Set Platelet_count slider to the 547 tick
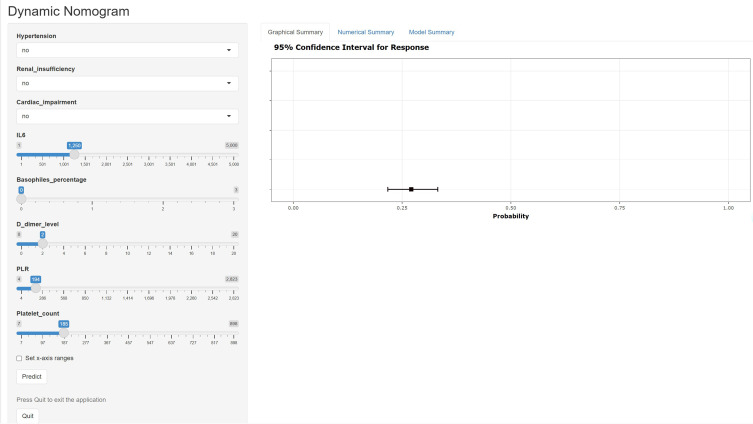 pyautogui.click(x=149, y=333)
